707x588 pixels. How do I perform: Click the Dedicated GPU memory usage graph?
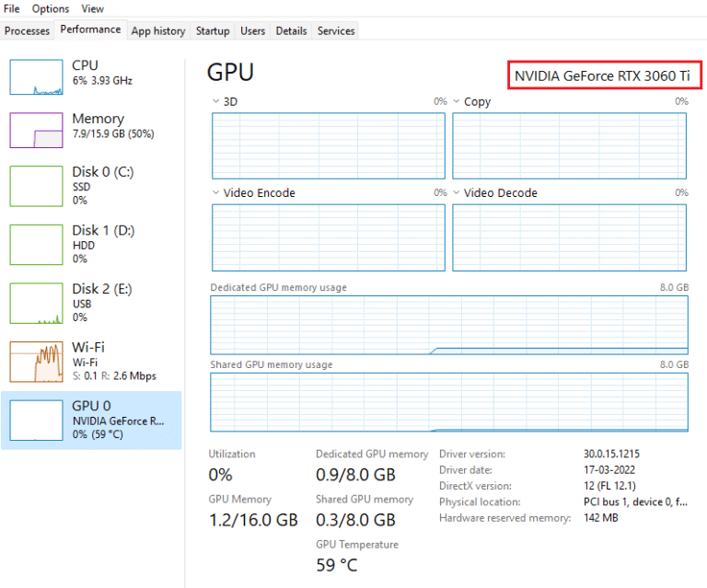449,326
